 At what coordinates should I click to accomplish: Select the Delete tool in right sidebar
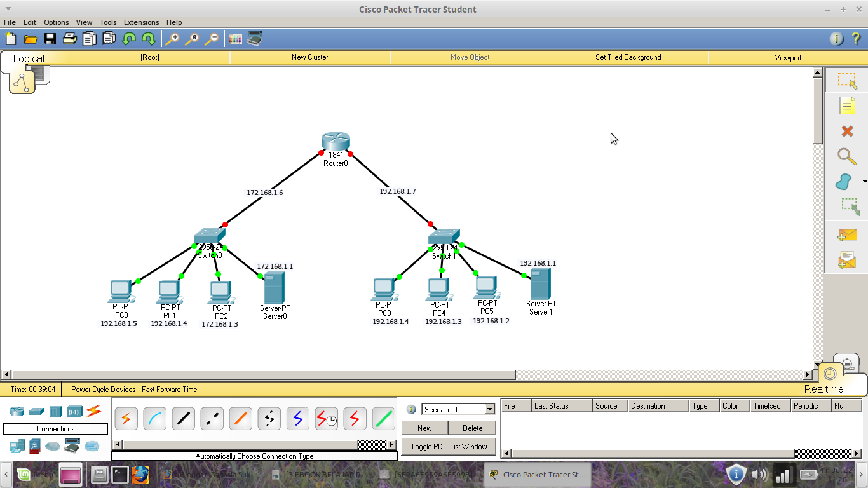tap(847, 131)
